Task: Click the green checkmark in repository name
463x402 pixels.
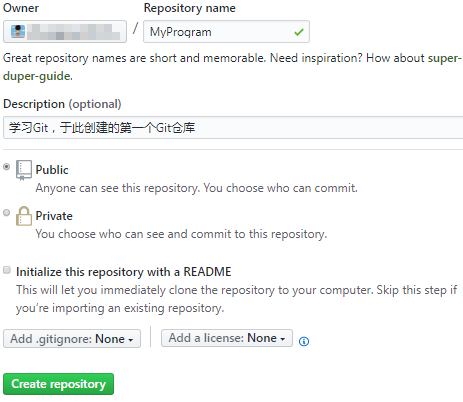Action: click(299, 32)
